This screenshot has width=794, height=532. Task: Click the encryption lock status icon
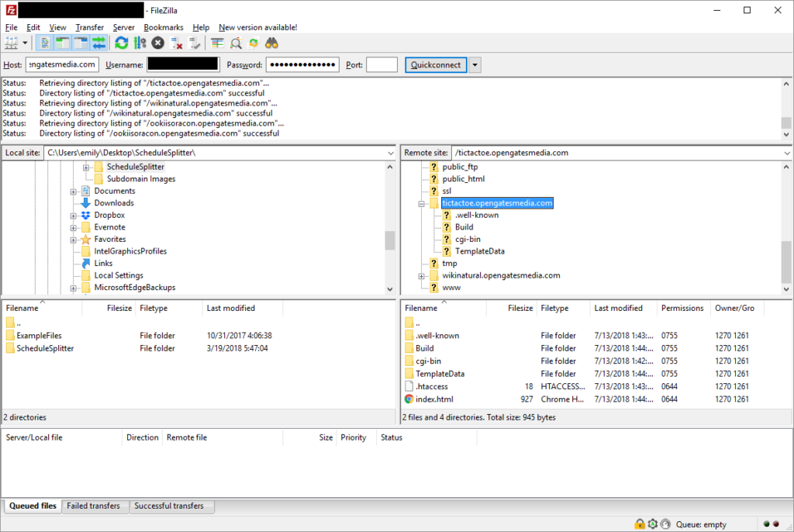pos(640,524)
